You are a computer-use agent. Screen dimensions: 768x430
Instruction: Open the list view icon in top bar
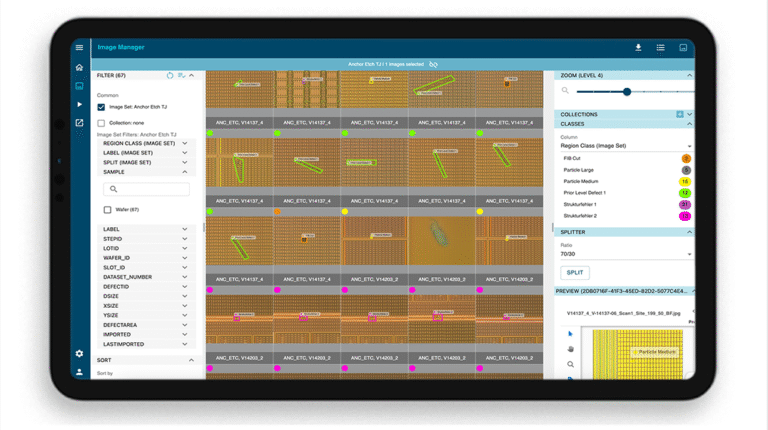660,47
